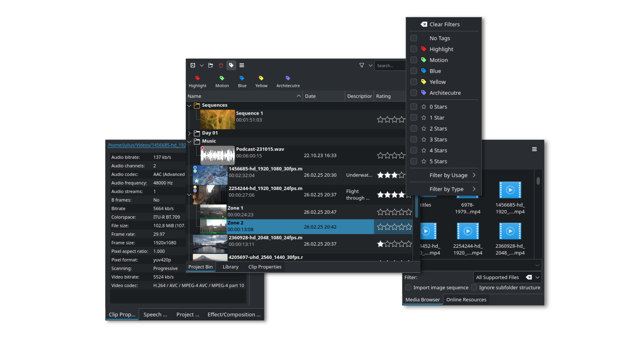Click the Add Clip icon in bin toolbar
The image size is (644, 362).
pos(193,65)
